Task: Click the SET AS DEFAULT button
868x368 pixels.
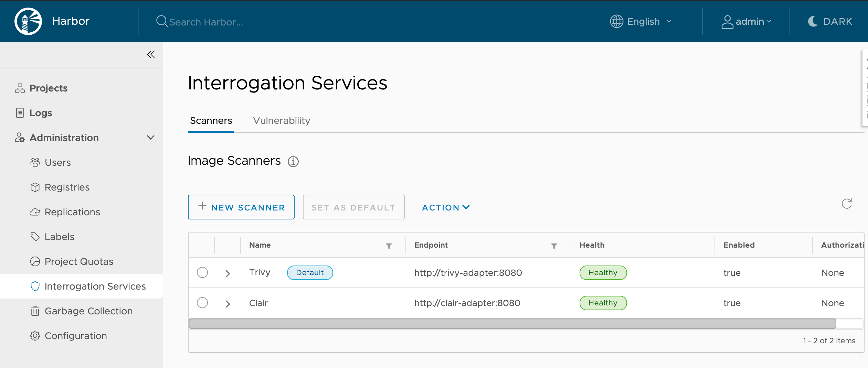Action: coord(354,207)
